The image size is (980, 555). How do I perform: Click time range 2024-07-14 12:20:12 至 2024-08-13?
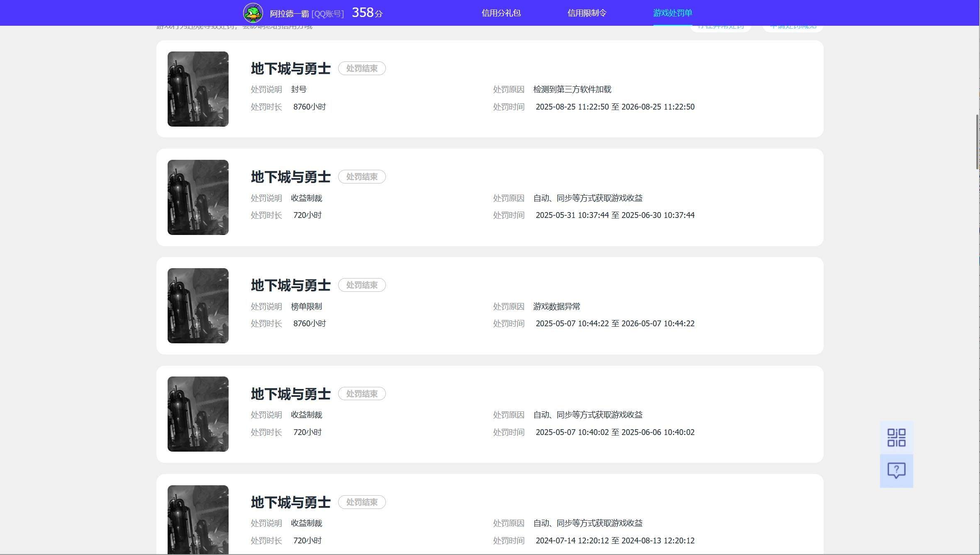[x=615, y=540]
